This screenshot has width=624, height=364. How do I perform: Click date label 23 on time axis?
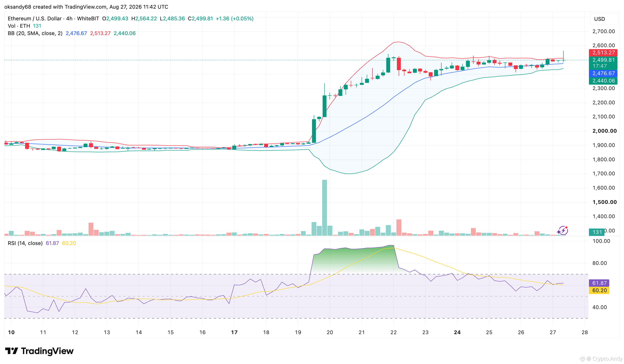[425, 332]
